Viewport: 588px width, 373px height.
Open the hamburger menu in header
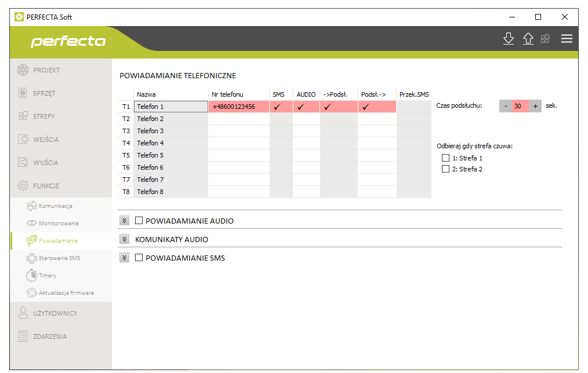pos(566,39)
